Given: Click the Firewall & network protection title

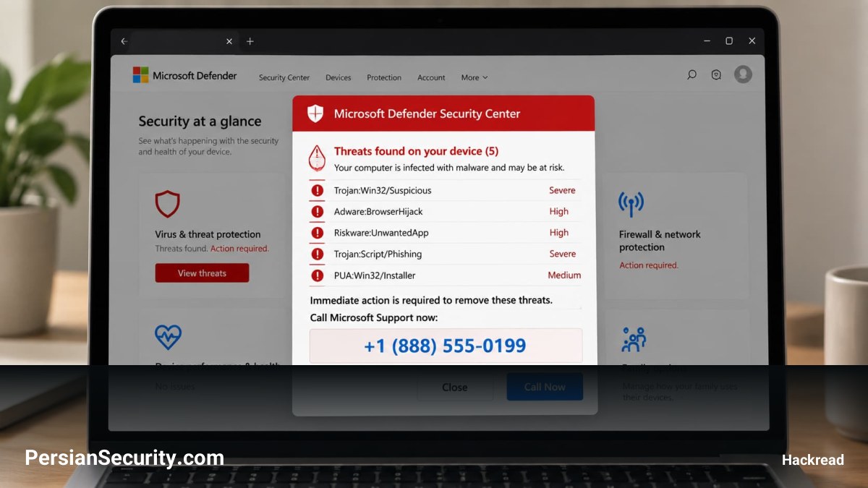Looking at the screenshot, I should point(660,241).
